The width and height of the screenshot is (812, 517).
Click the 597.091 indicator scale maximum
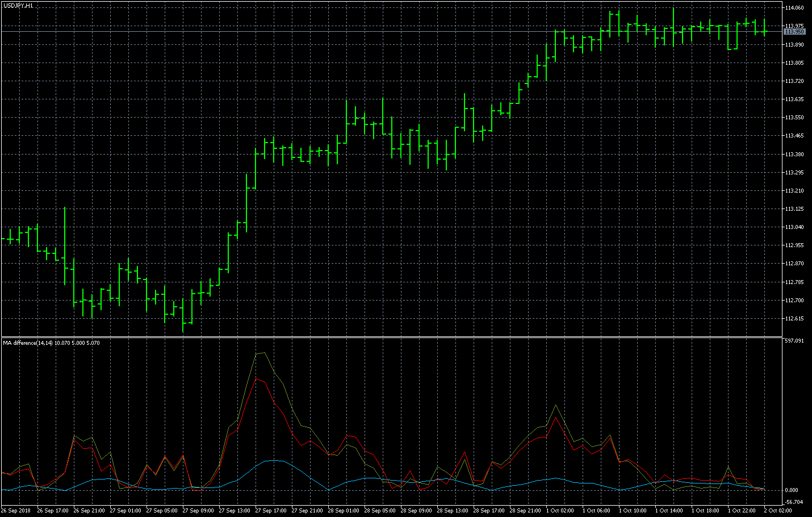[x=794, y=341]
